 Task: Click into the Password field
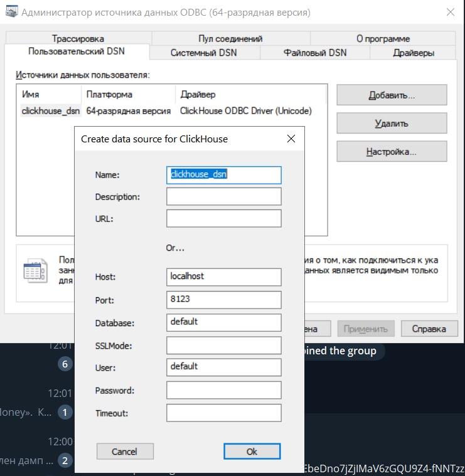click(224, 390)
